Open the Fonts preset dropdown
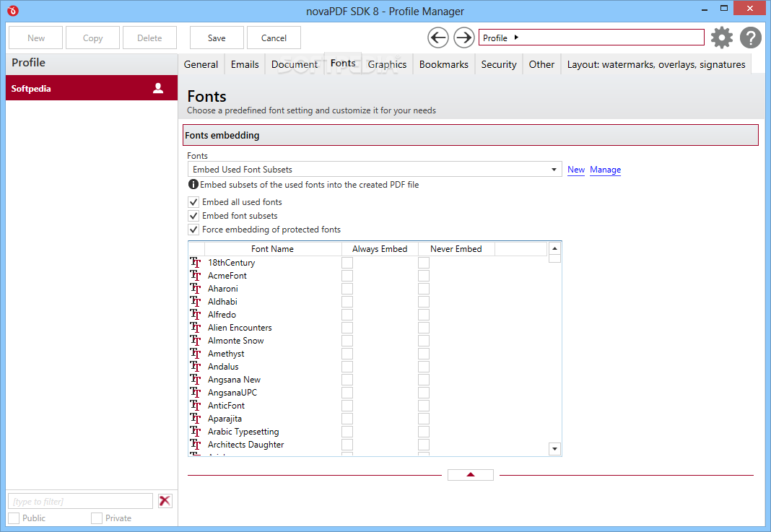 [375, 169]
